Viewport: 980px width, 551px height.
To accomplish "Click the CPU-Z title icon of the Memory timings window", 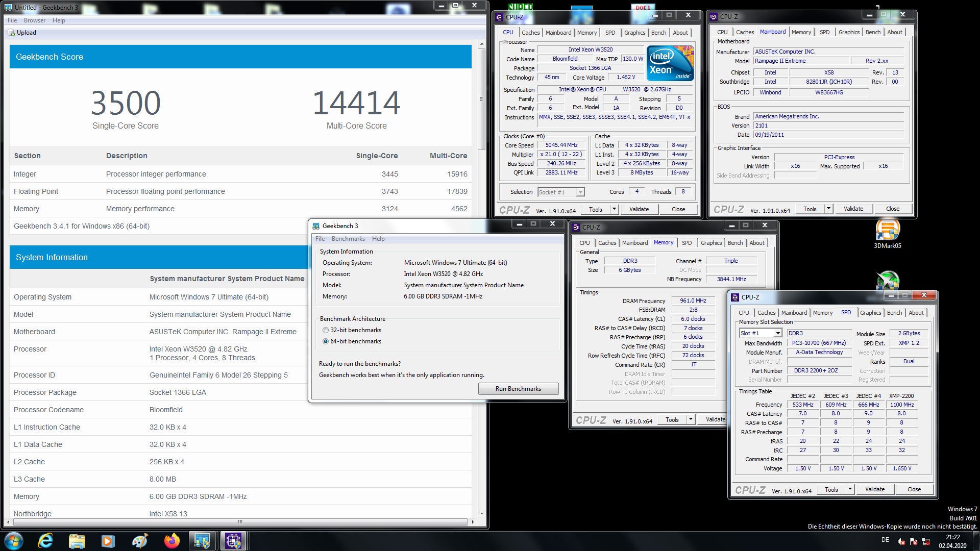I will coord(576,228).
